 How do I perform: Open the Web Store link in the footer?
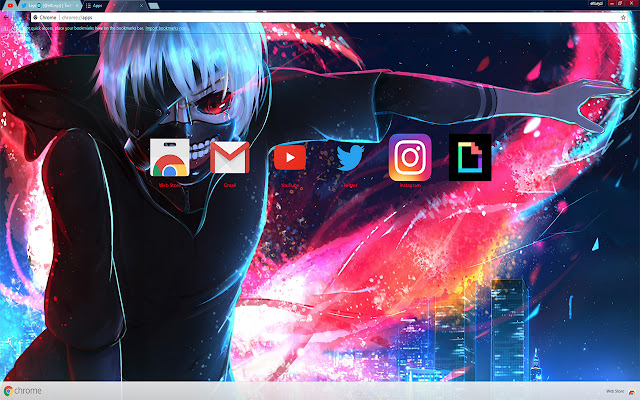tap(615, 391)
